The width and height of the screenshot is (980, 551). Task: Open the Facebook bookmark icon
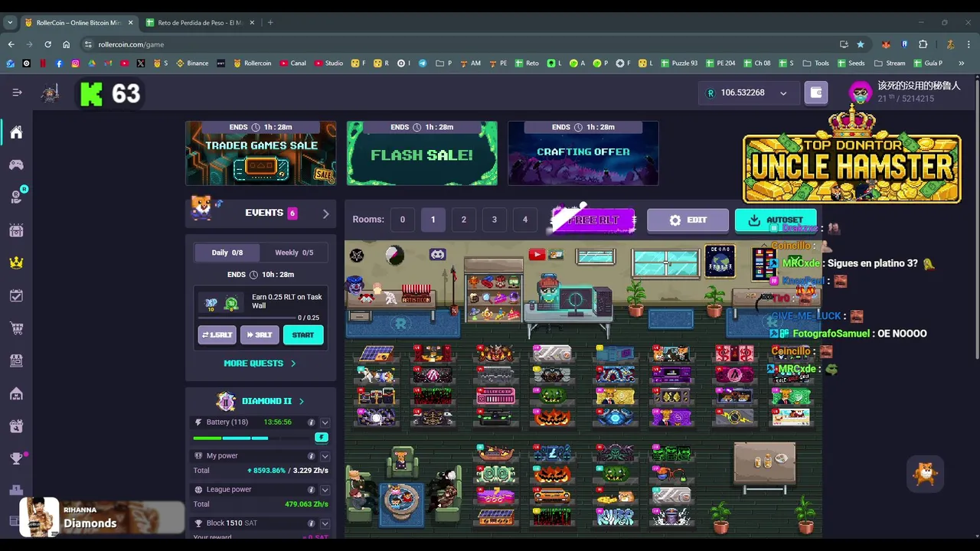click(59, 63)
